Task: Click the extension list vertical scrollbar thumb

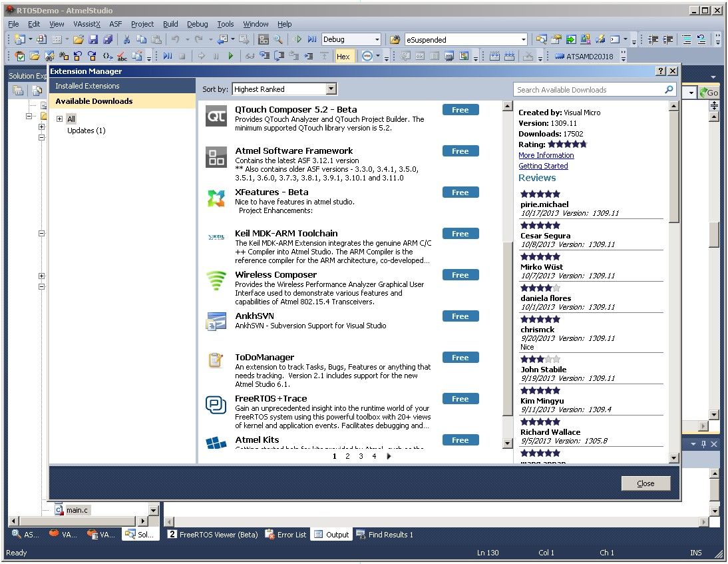Action: (x=507, y=328)
